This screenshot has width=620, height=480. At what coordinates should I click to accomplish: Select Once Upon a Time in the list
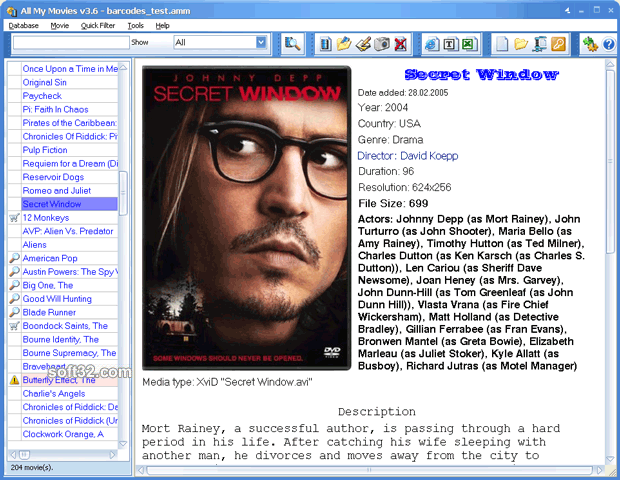(70, 69)
